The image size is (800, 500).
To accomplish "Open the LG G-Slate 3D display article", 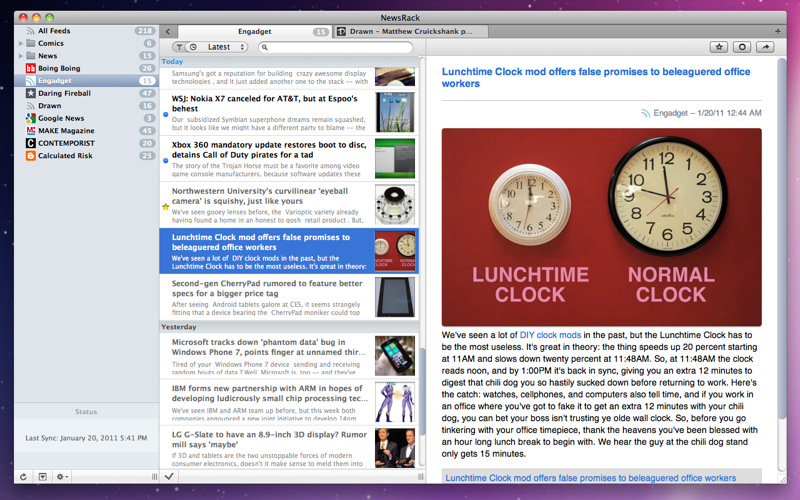I will click(x=289, y=448).
